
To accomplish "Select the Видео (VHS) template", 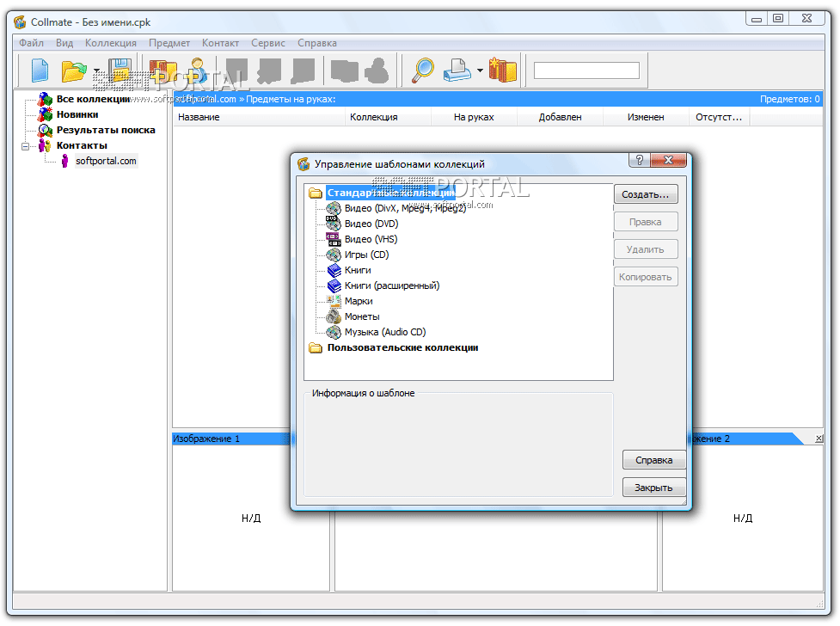I will coord(371,240).
